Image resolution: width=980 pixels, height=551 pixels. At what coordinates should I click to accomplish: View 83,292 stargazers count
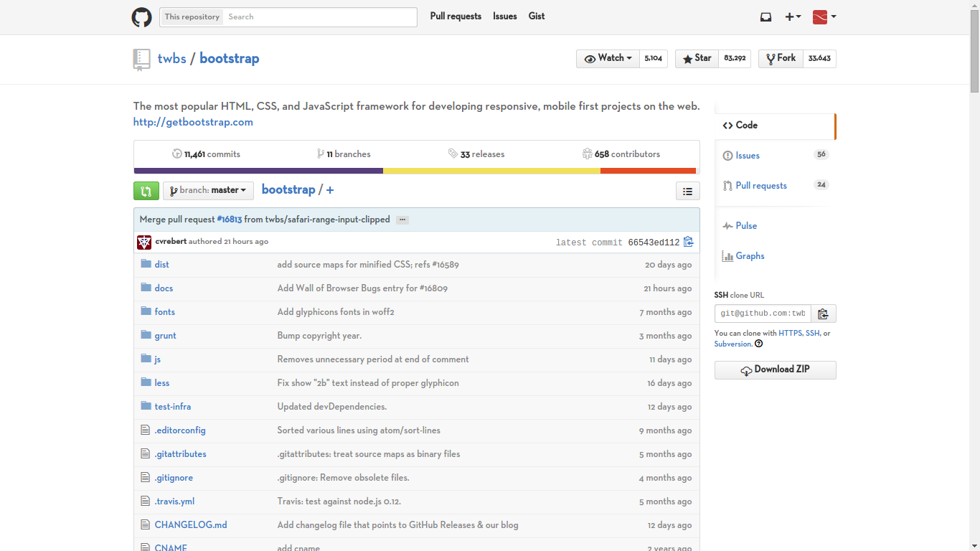(x=735, y=59)
